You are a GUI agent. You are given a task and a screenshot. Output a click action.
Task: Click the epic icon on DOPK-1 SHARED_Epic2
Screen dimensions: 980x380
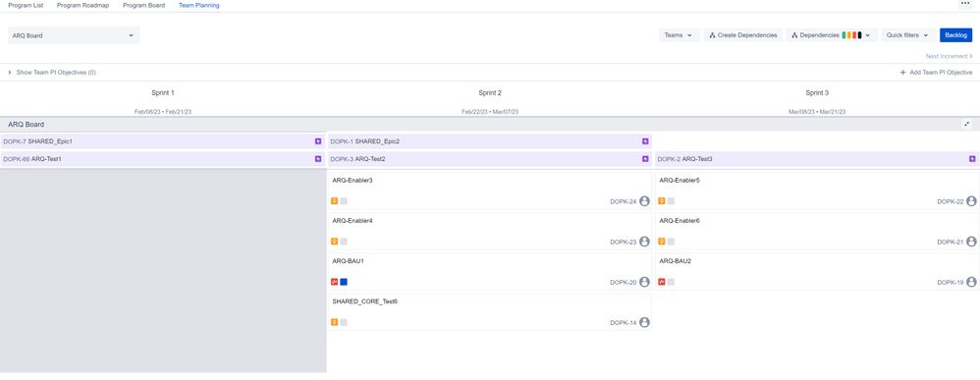pyautogui.click(x=645, y=141)
